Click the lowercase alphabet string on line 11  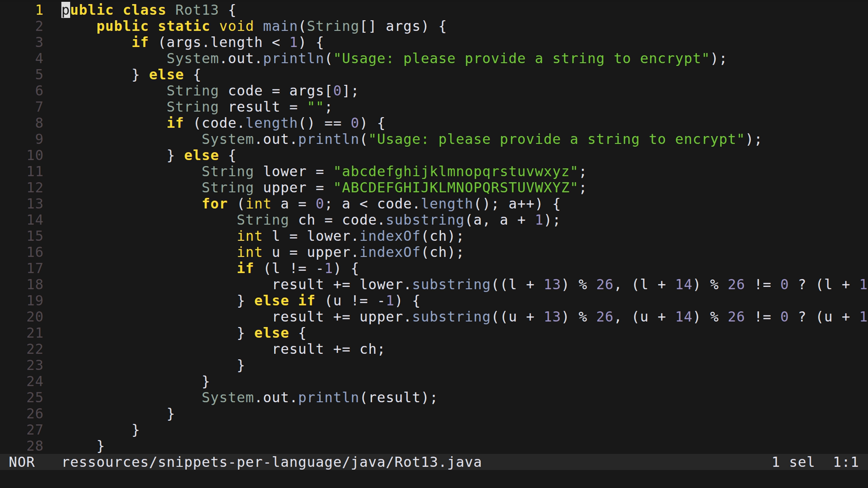[x=459, y=171]
